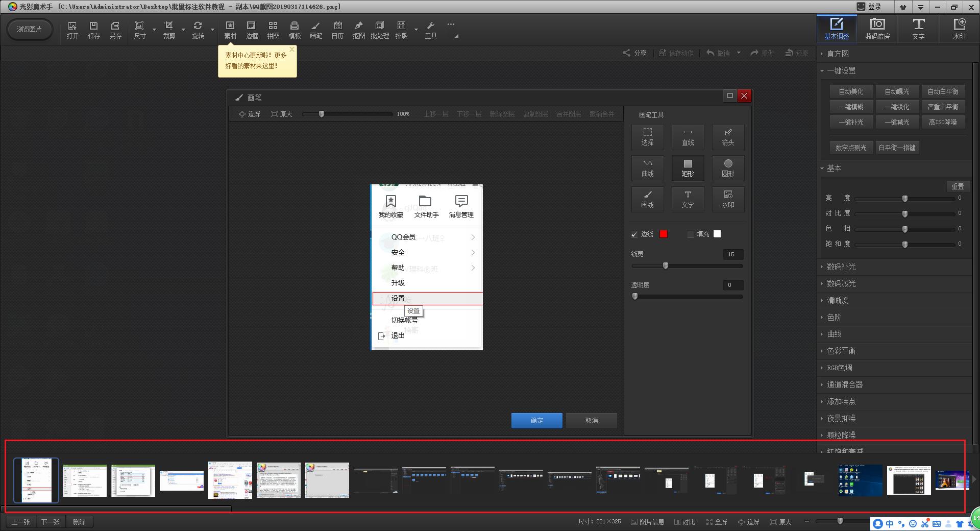Open the red 边线 color swatch
980x531 pixels.
tap(664, 234)
